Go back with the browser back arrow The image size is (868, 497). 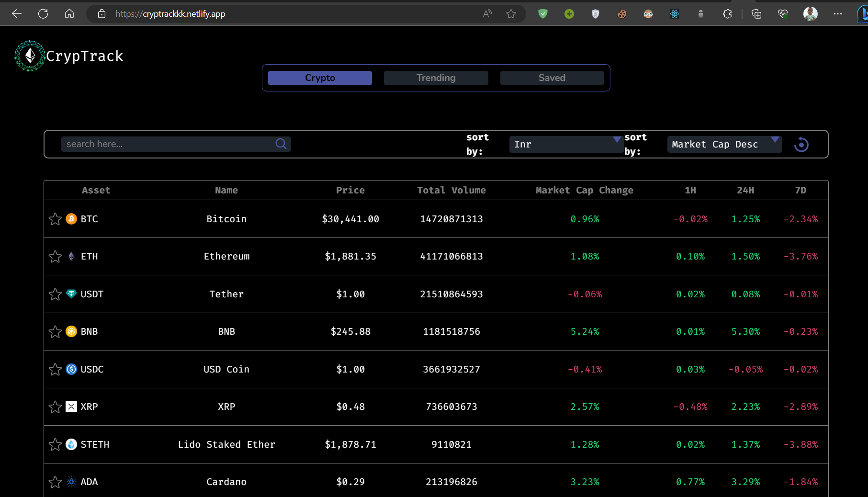click(17, 14)
